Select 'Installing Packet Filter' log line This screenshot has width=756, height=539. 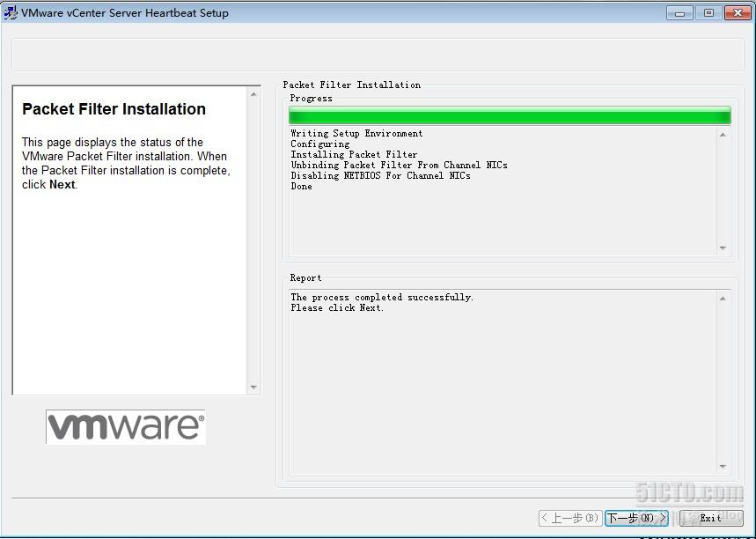pos(354,154)
